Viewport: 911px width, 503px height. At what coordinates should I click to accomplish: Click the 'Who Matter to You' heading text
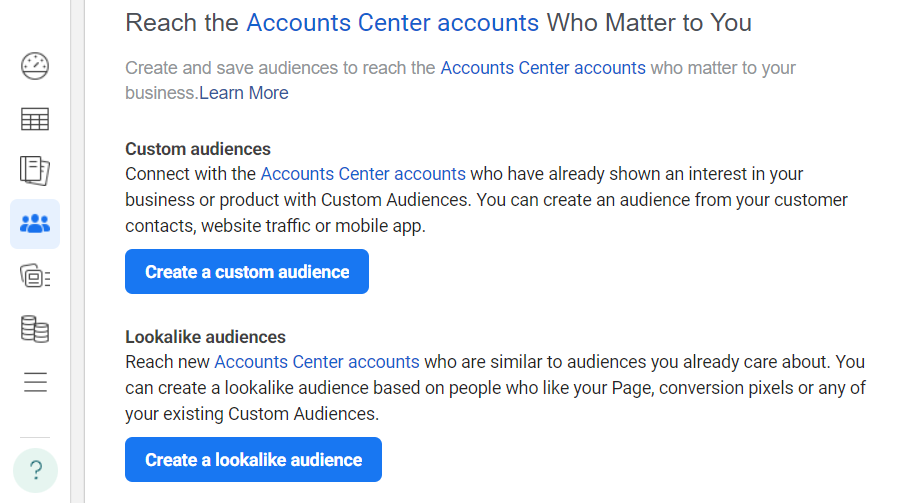click(x=650, y=23)
